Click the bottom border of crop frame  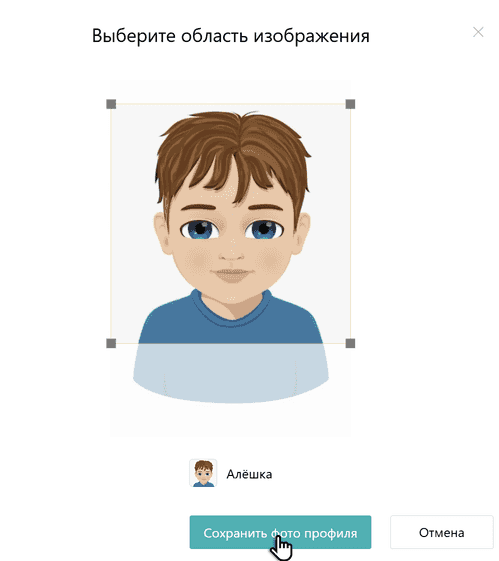pyautogui.click(x=231, y=343)
